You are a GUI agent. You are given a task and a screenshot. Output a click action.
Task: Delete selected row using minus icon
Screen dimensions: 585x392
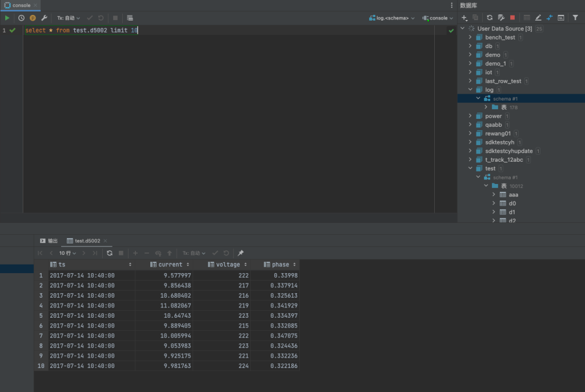[147, 253]
